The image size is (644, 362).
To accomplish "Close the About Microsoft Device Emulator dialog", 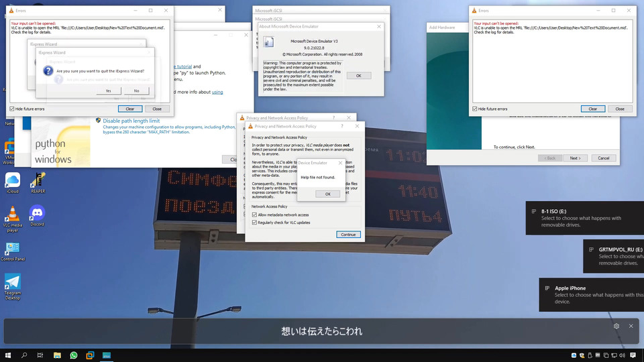I will pyautogui.click(x=378, y=26).
